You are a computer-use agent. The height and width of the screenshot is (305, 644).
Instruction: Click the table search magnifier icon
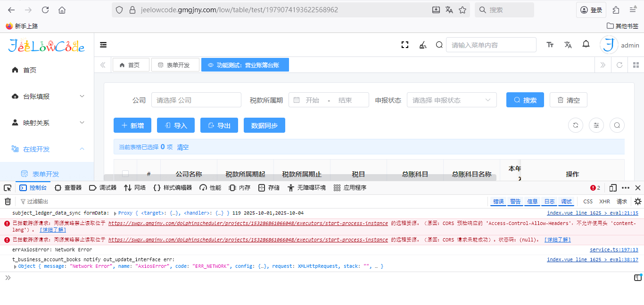point(617,125)
